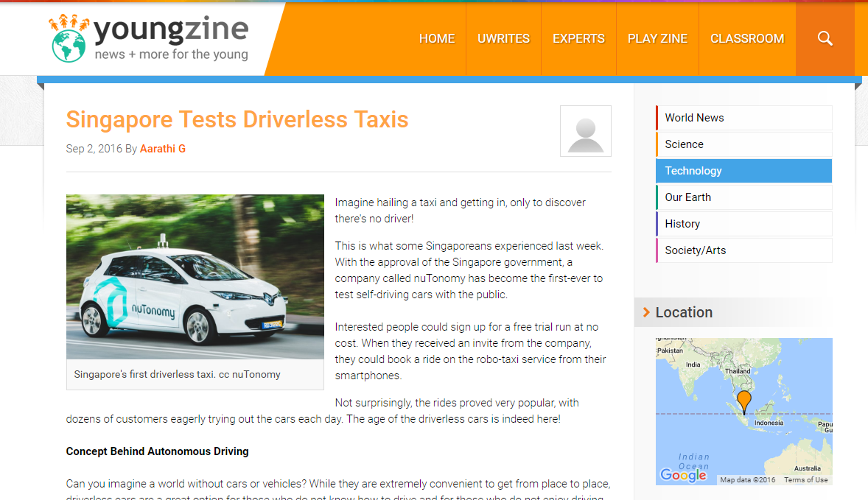Select the World News category

click(x=744, y=118)
